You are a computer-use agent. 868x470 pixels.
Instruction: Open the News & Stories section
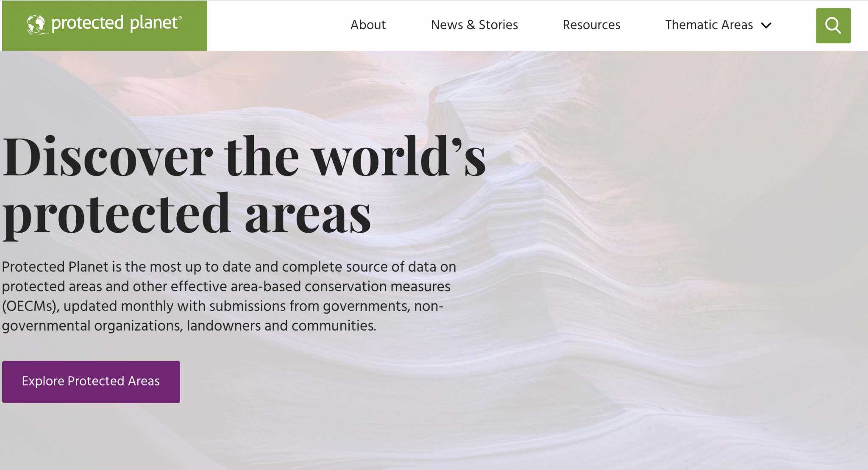pyautogui.click(x=474, y=25)
